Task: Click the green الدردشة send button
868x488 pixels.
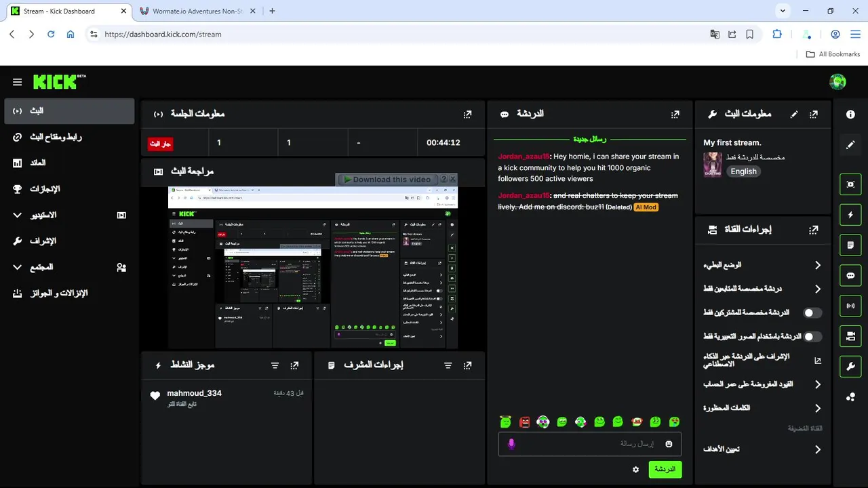Action: point(665,469)
